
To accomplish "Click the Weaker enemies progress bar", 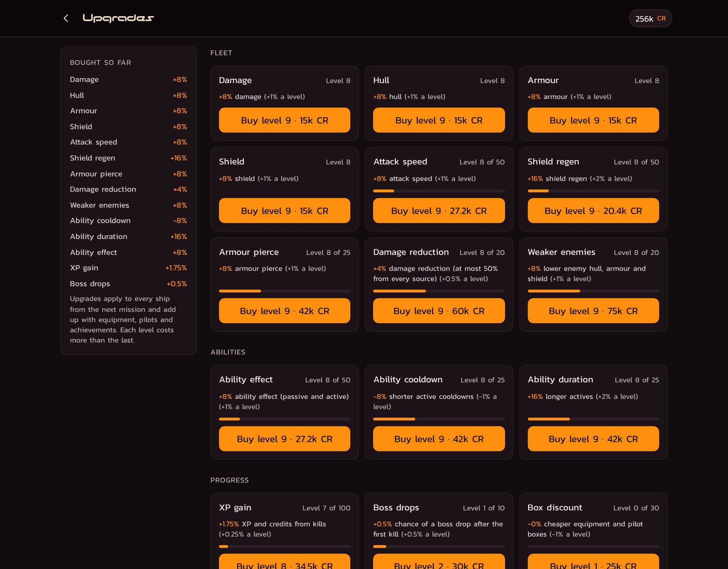I will tap(593, 291).
